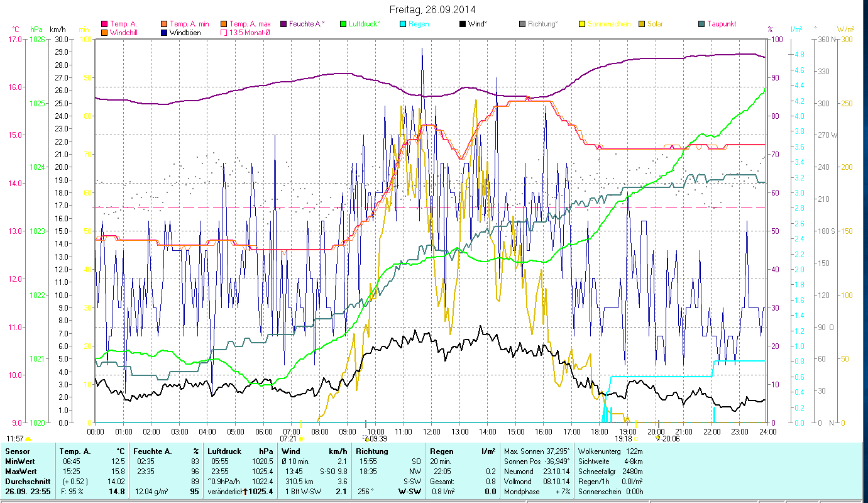Toggle the orange Windchill legend box

(x=104, y=33)
